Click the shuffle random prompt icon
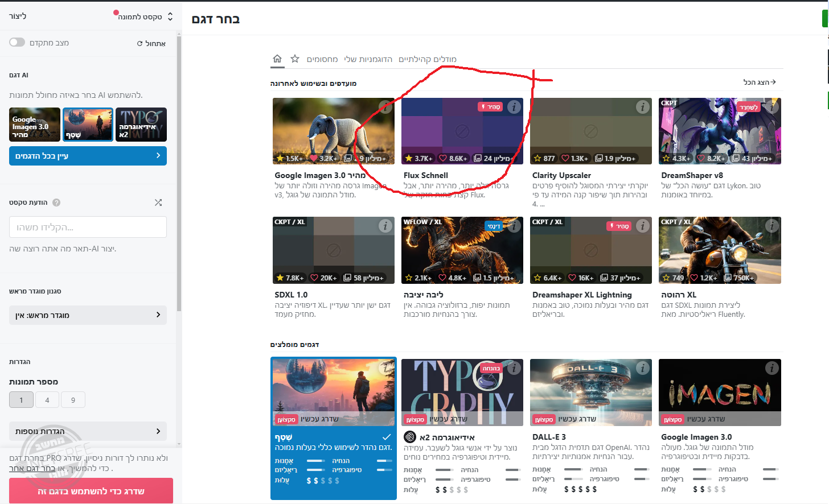 pos(158,203)
